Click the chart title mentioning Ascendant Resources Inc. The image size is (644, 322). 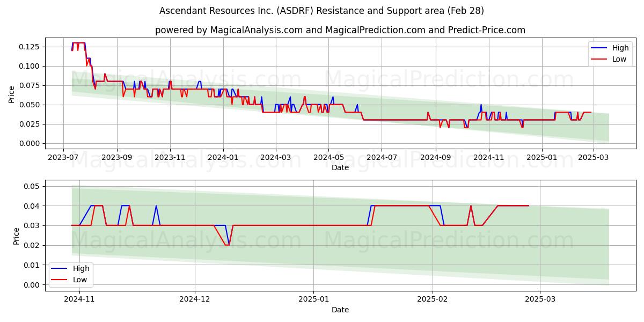(x=321, y=11)
